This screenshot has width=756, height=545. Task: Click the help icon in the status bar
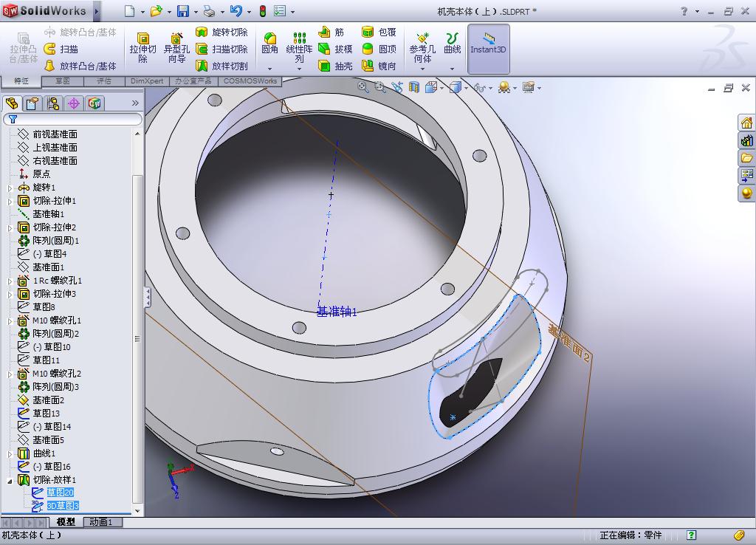point(691,535)
